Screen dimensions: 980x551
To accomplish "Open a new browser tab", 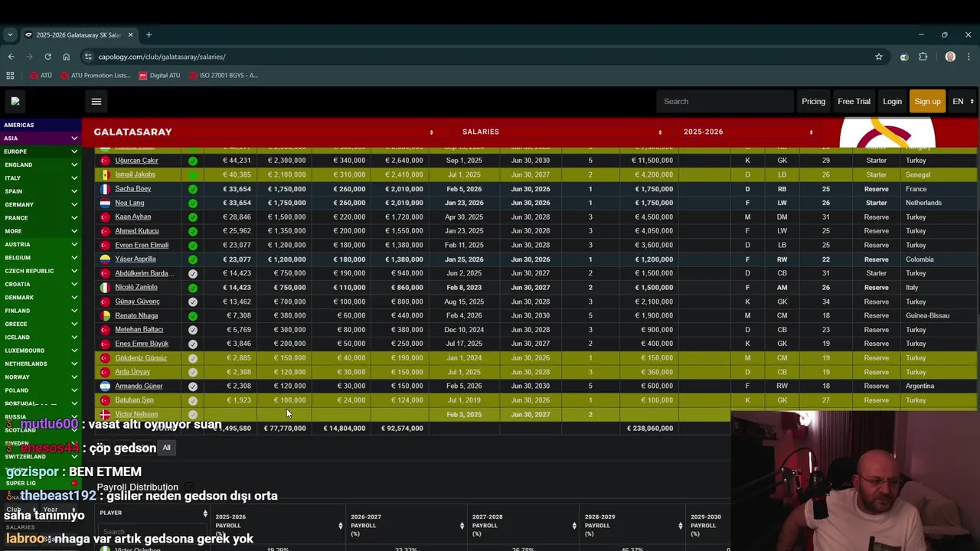I will point(149,34).
